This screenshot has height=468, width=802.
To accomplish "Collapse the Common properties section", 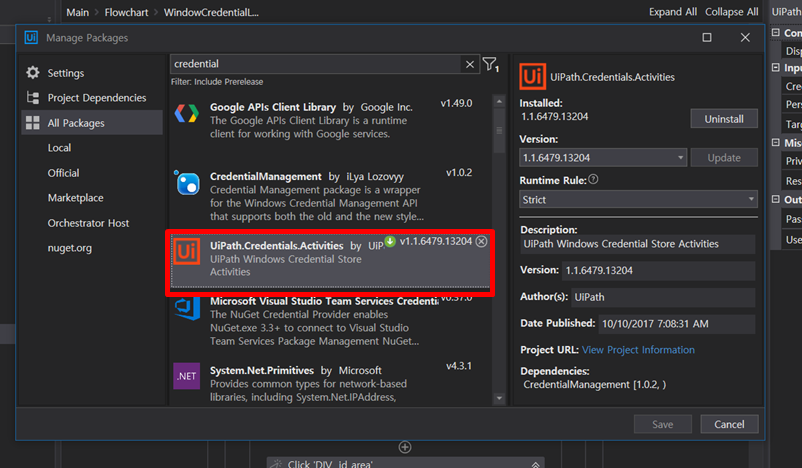I will (x=776, y=33).
